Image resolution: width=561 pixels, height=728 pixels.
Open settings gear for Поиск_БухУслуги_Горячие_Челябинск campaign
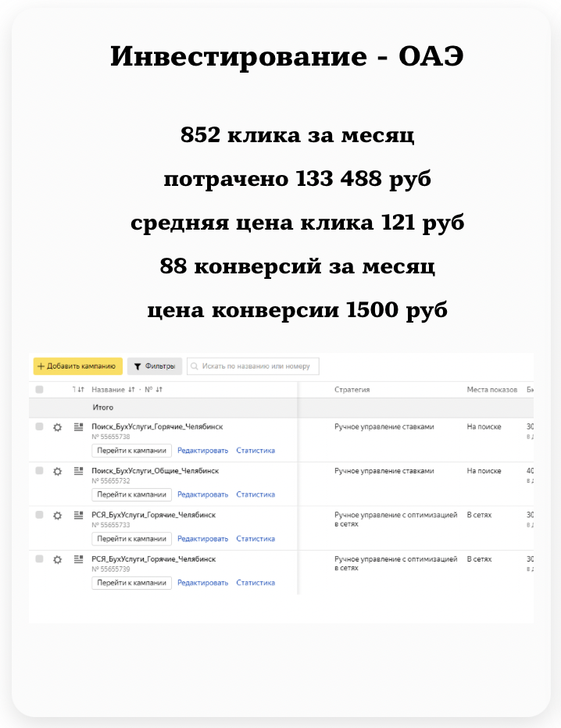click(57, 427)
